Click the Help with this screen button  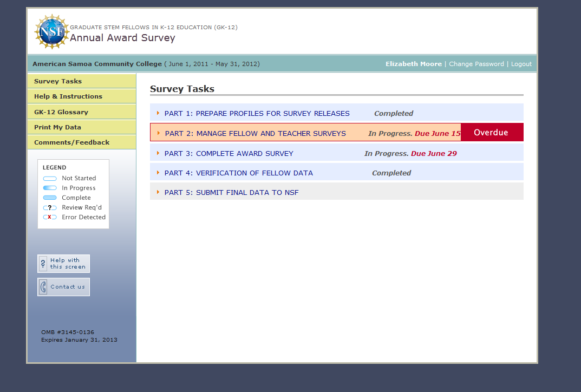(x=63, y=264)
